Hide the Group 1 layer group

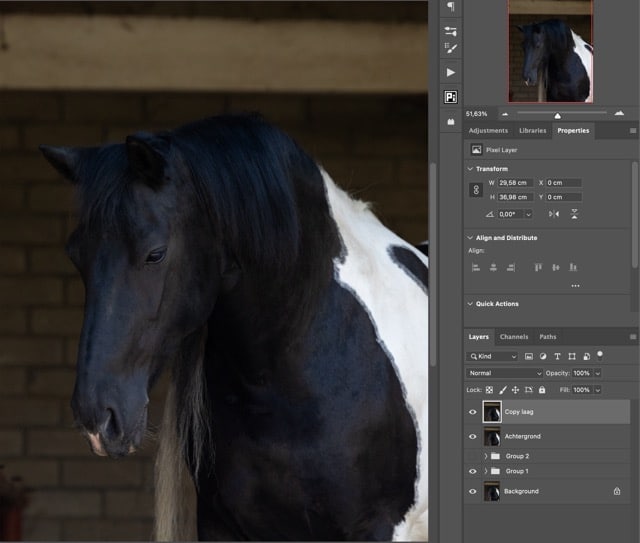[473, 471]
